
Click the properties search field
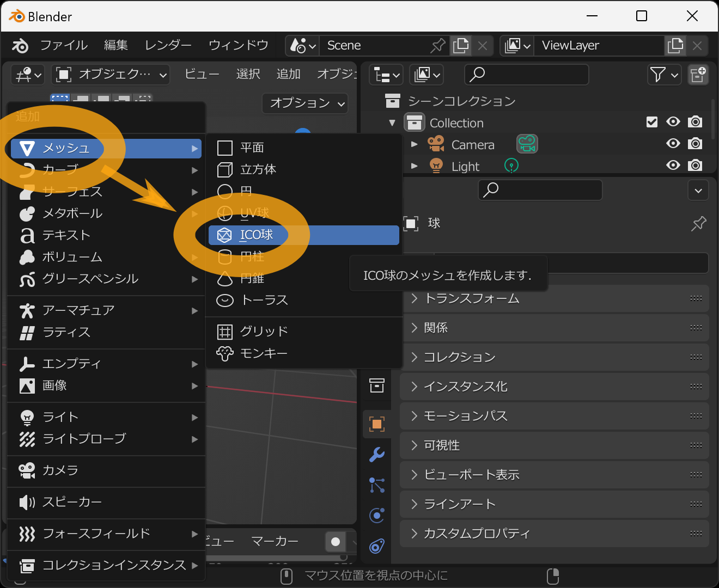click(540, 190)
